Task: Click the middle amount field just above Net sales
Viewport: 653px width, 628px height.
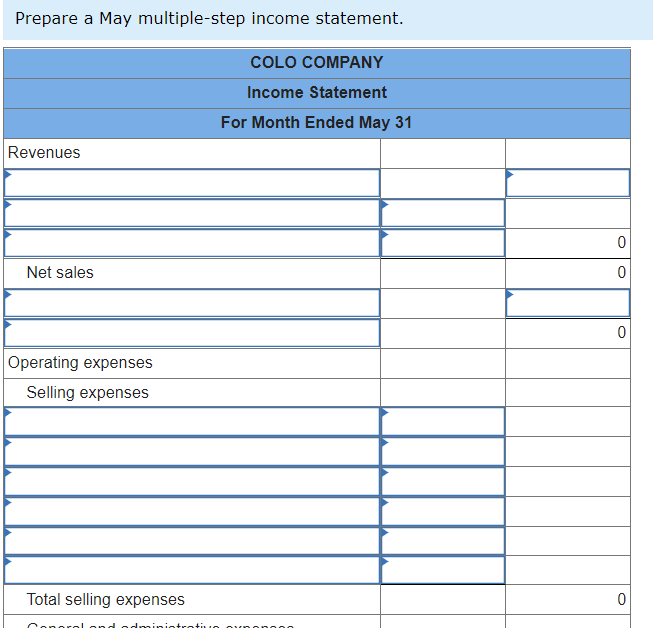Action: tap(443, 243)
